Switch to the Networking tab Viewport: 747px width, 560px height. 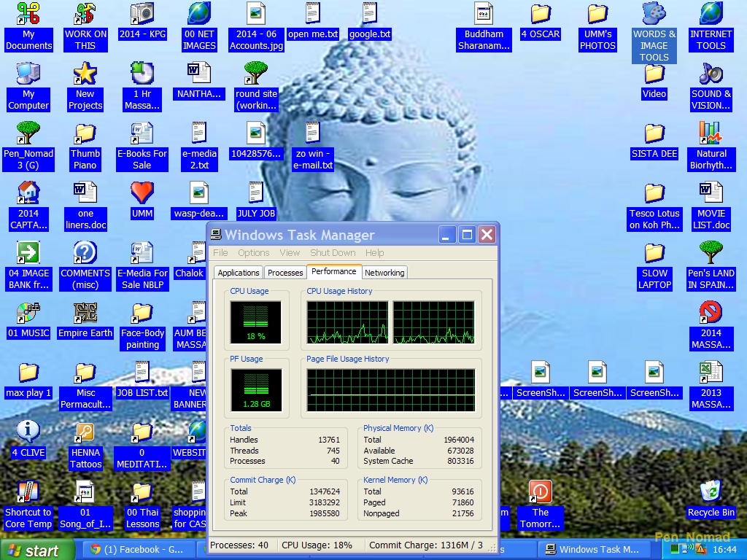[384, 273]
